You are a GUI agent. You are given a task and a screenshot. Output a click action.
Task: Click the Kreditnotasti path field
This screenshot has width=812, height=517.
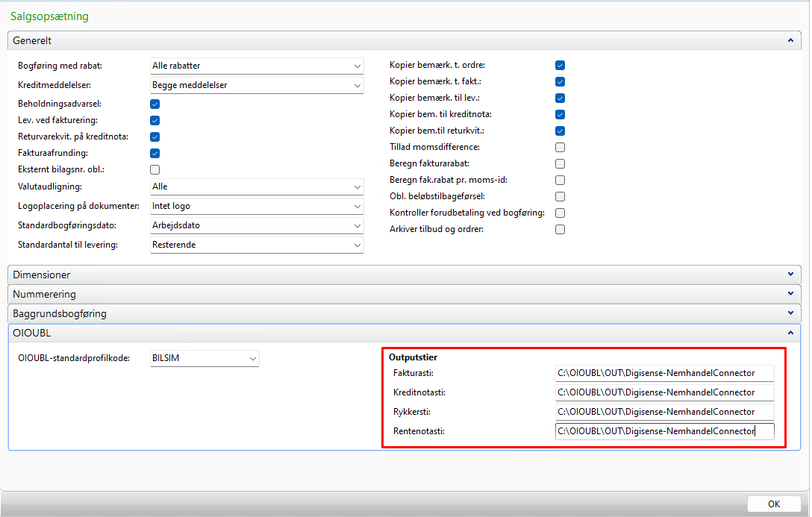click(664, 392)
